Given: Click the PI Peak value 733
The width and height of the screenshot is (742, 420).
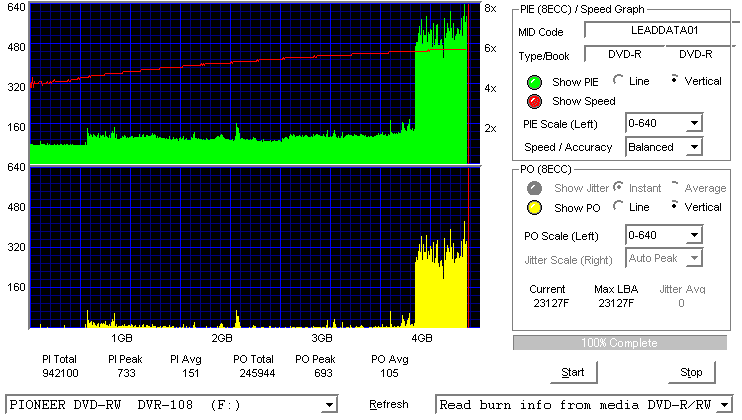Looking at the screenshot, I should pos(126,373).
